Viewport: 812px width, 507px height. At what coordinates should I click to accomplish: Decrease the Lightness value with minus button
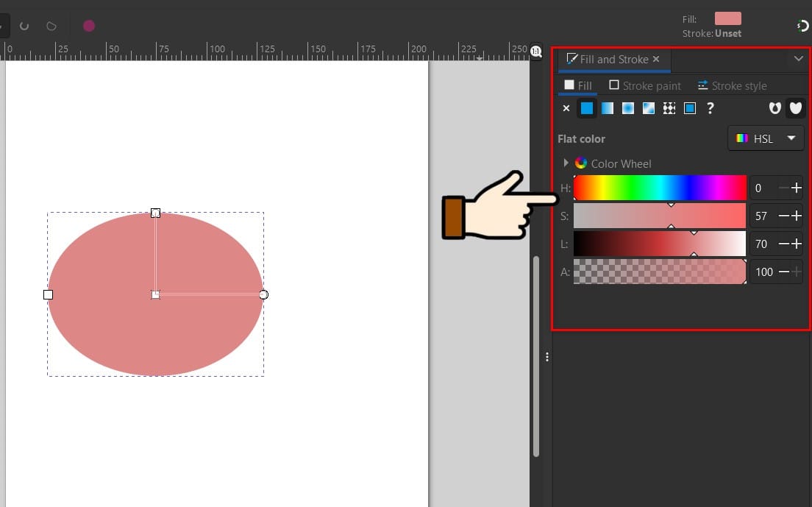tap(783, 244)
